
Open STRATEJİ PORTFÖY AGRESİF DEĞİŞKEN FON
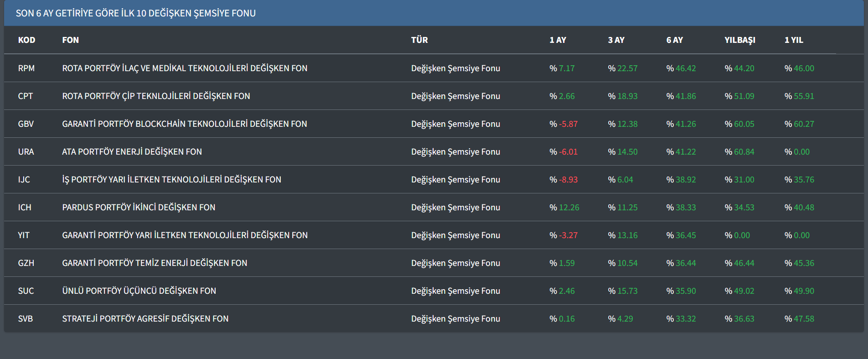coord(145,318)
